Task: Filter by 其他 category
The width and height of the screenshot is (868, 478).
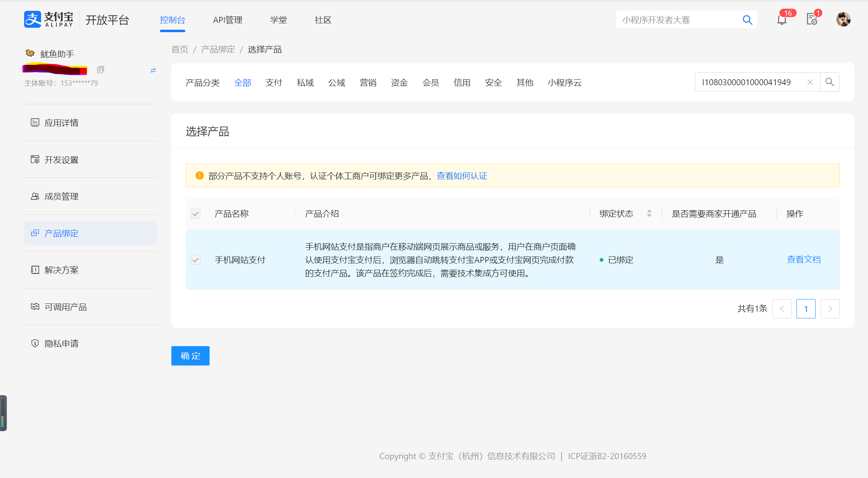Action: click(x=525, y=82)
